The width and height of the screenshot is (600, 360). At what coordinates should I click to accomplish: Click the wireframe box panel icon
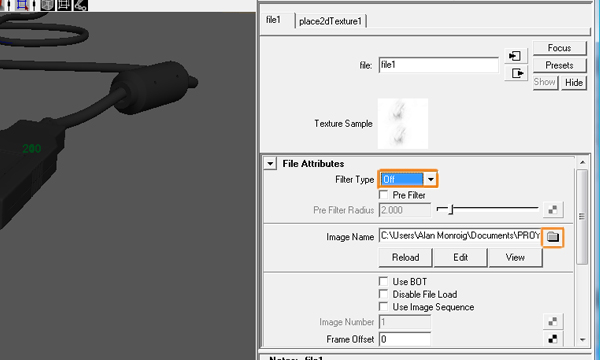tap(64, 5)
